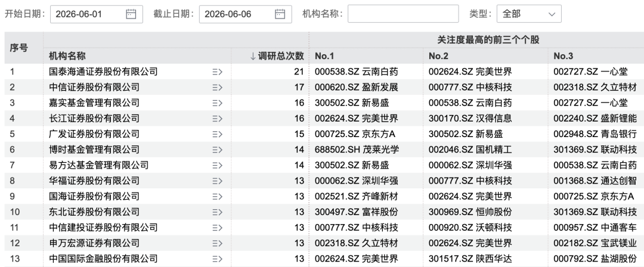Open calendar picker for start date
The width and height of the screenshot is (644, 267).
pyautogui.click(x=131, y=14)
